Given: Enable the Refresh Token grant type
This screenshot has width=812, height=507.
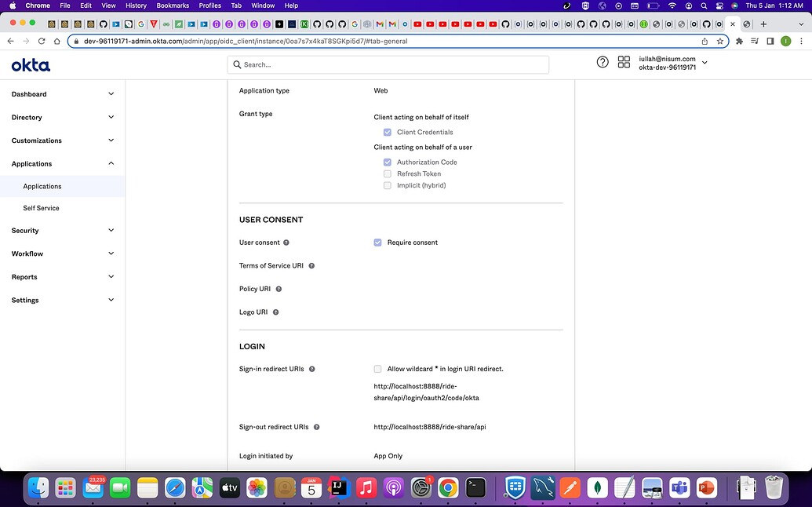Looking at the screenshot, I should tap(388, 173).
